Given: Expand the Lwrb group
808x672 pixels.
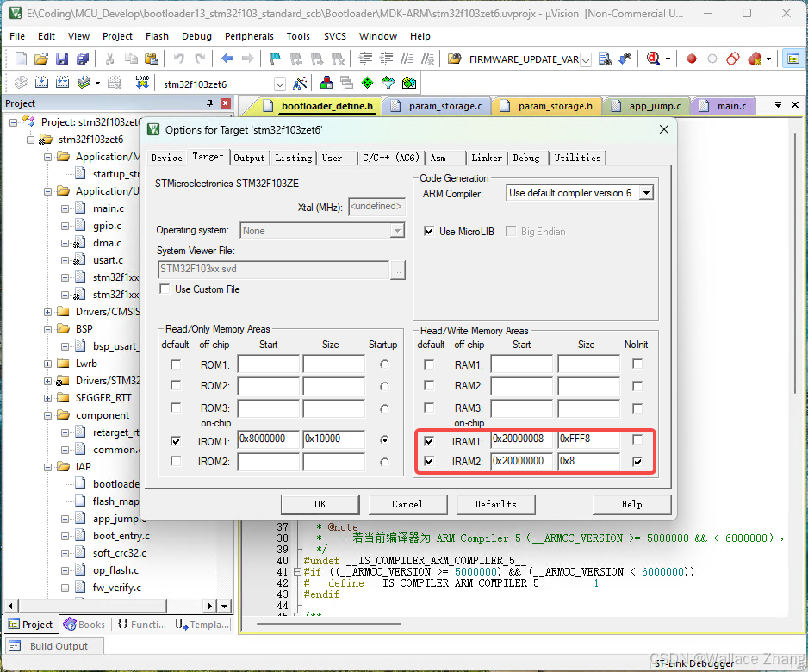Looking at the screenshot, I should coord(47,364).
